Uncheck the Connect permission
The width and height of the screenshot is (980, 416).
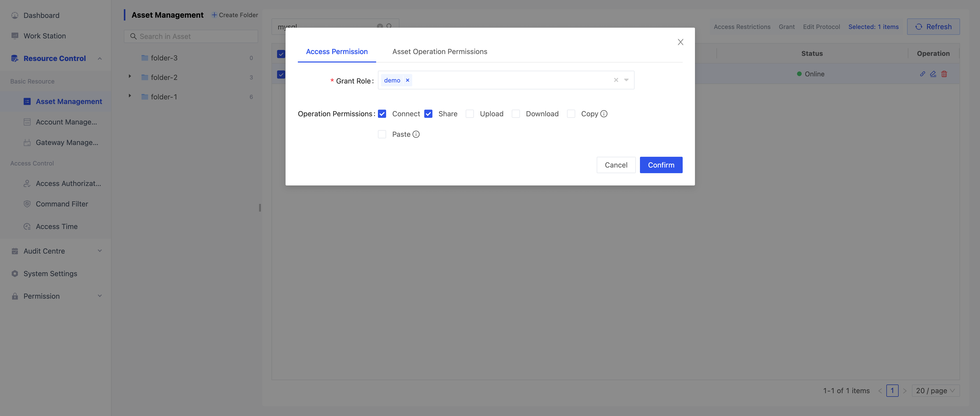click(x=382, y=114)
